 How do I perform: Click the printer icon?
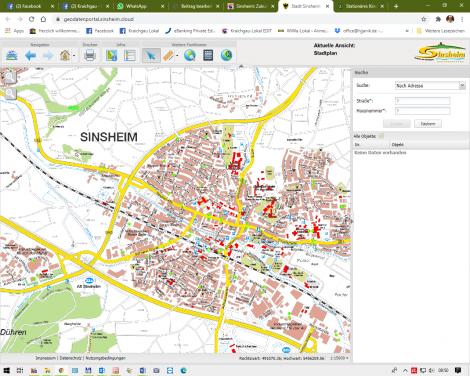pos(90,55)
